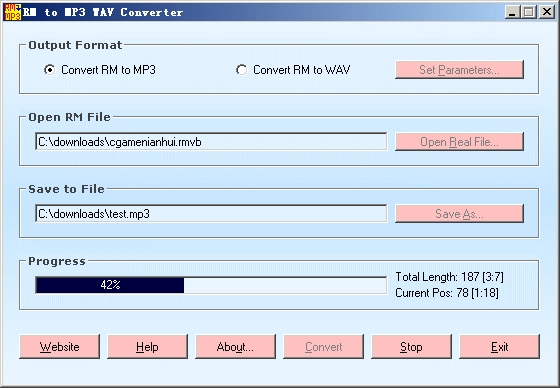Open the Website link button
The height and width of the screenshot is (388, 560).
point(60,347)
